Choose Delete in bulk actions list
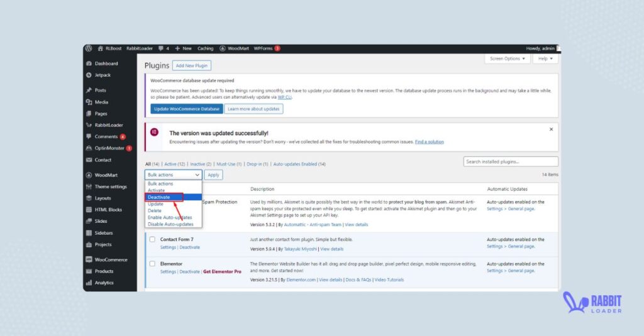 coord(174,211)
